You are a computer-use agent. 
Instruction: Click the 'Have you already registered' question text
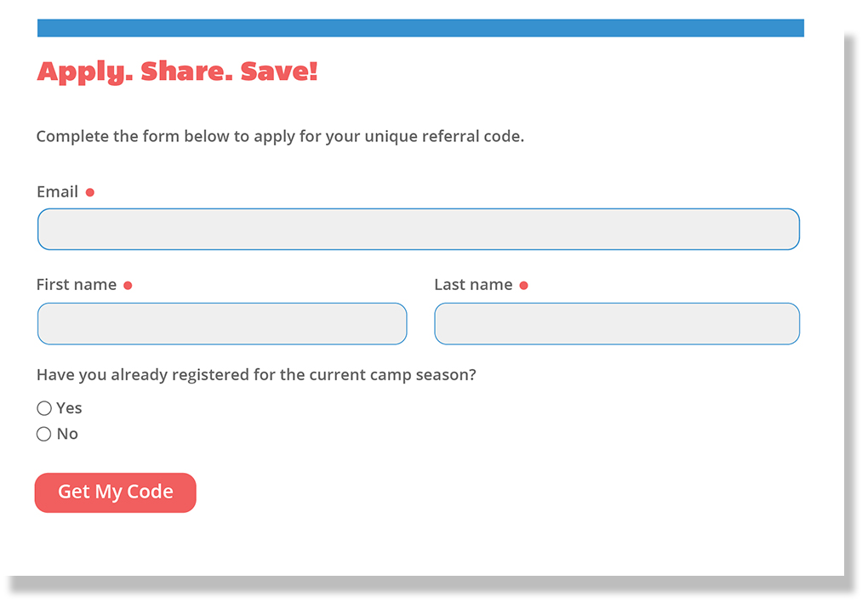(x=256, y=375)
